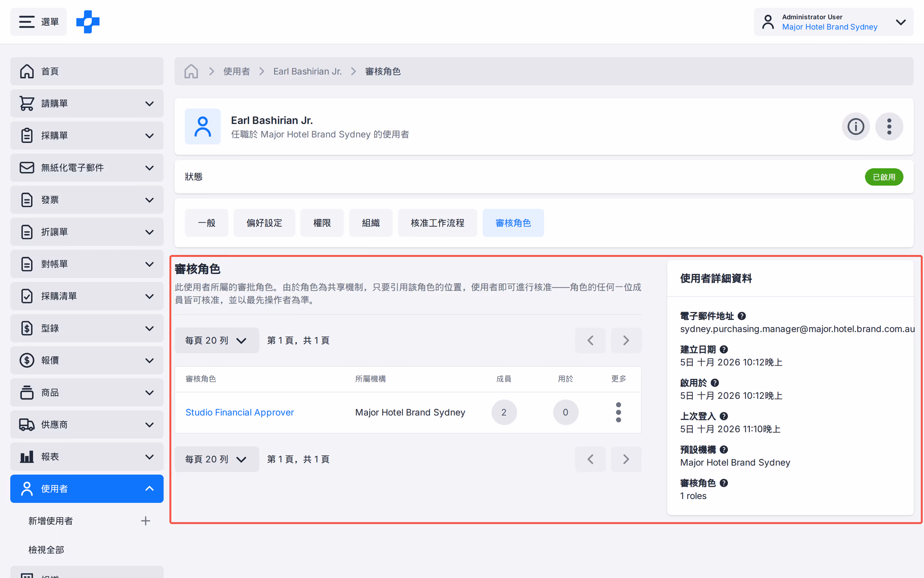Click the plus icon beside 新增使用者

tap(145, 521)
